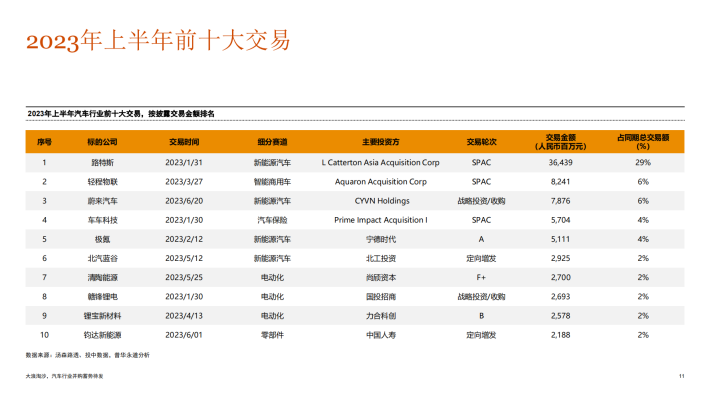Select the 交易金额 (人民币百万元) header
The height and width of the screenshot is (399, 710).
pyautogui.click(x=561, y=142)
